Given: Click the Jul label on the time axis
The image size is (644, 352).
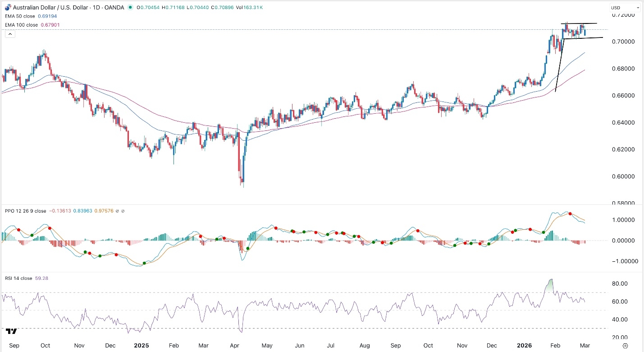Looking at the screenshot, I should coord(330,346).
